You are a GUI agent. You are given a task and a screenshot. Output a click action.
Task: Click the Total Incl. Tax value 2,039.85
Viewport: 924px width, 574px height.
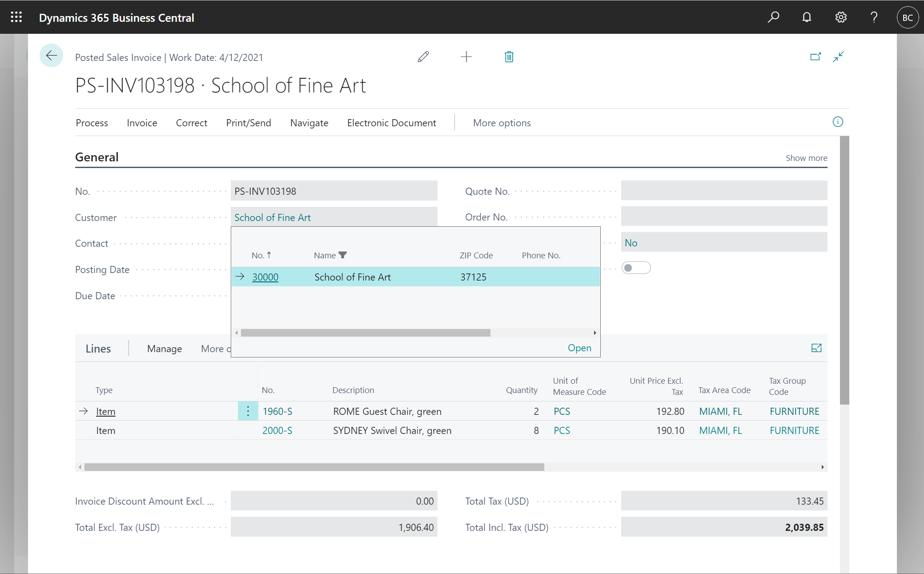724,527
